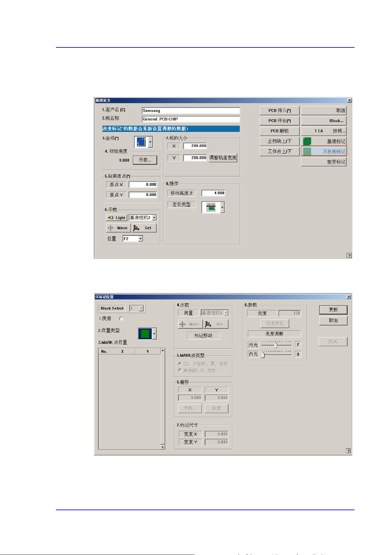Click the help question mark in 坏标记位置
Screen dimensions: 392x555
[x=348, y=451]
